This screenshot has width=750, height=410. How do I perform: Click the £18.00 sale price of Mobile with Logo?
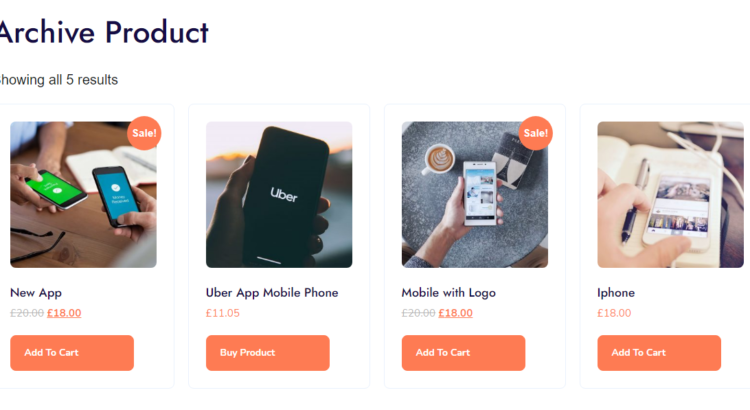[455, 313]
